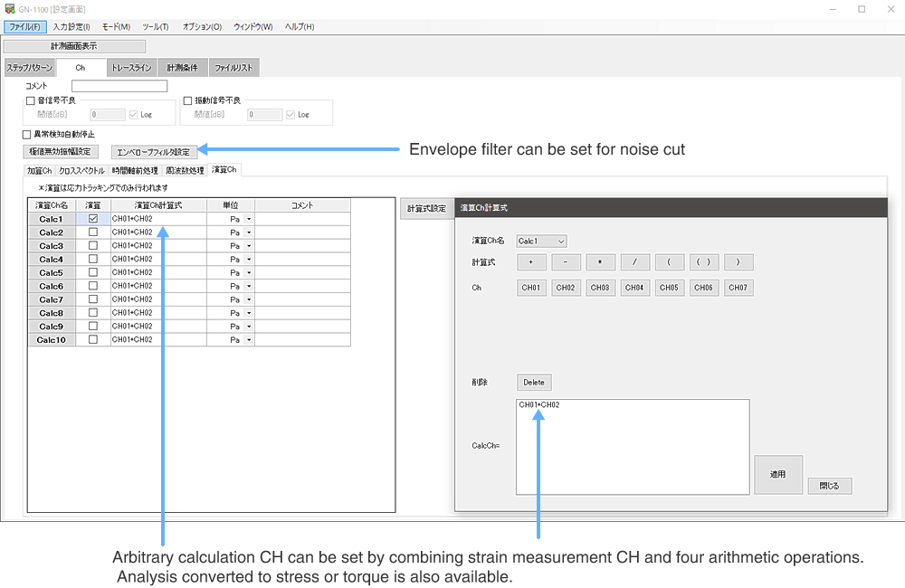
Task: Open the Pa unit dropdown for Calc10
Action: pyautogui.click(x=249, y=340)
